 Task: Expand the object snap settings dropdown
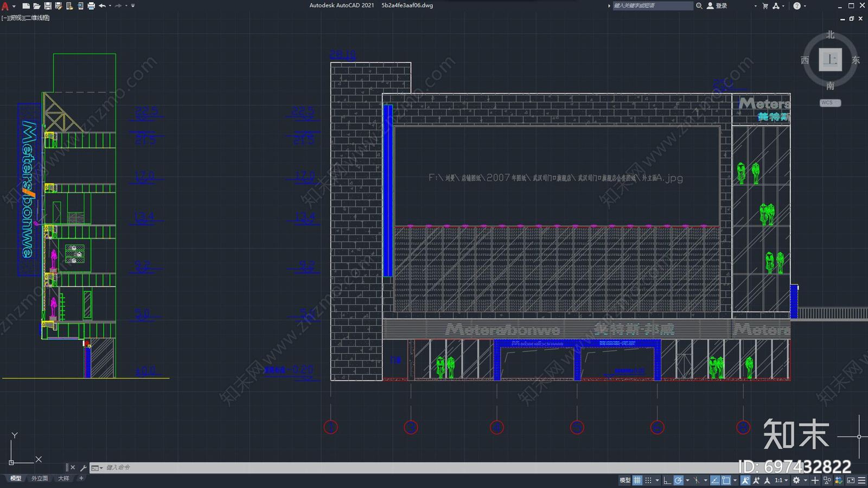click(735, 480)
